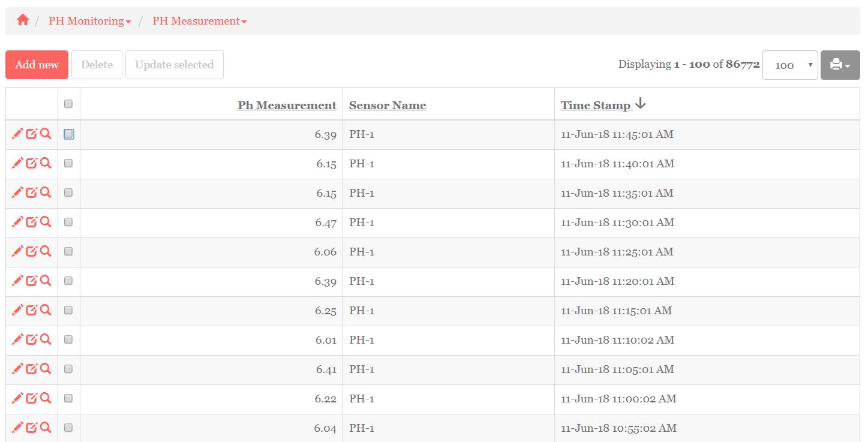Check the box for the 6.39 11:45:01 AM record

pos(68,134)
